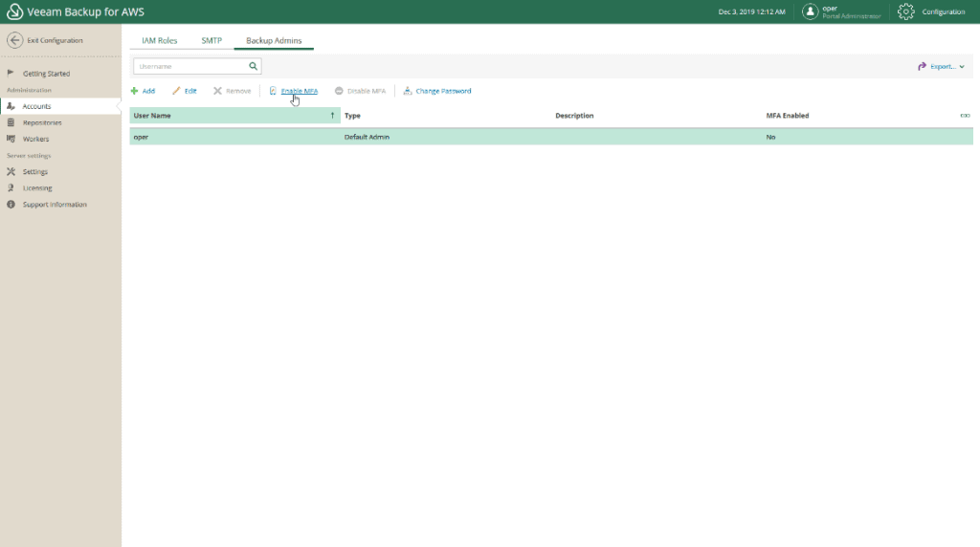
Task: Click the 'Default Admin' type cell
Action: pos(367,137)
